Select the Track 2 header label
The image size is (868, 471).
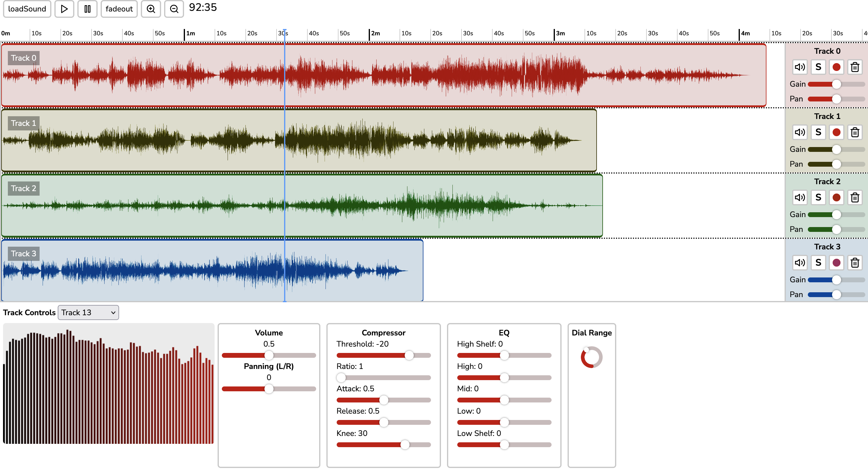tap(23, 188)
